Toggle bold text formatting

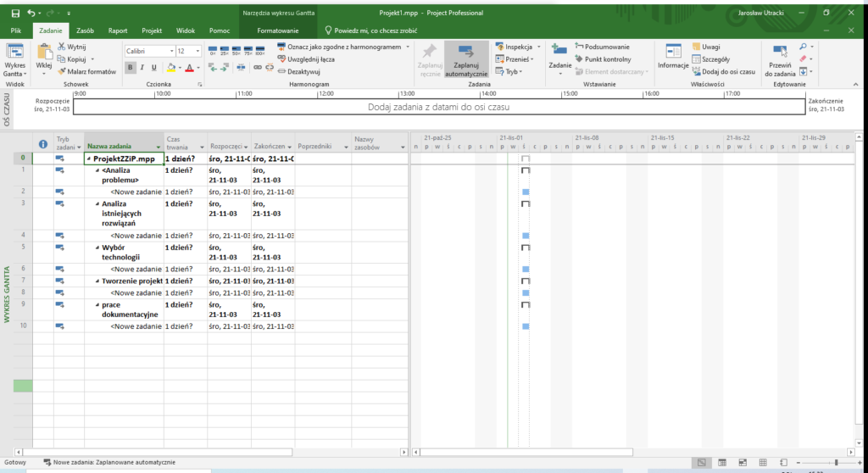[x=131, y=67]
